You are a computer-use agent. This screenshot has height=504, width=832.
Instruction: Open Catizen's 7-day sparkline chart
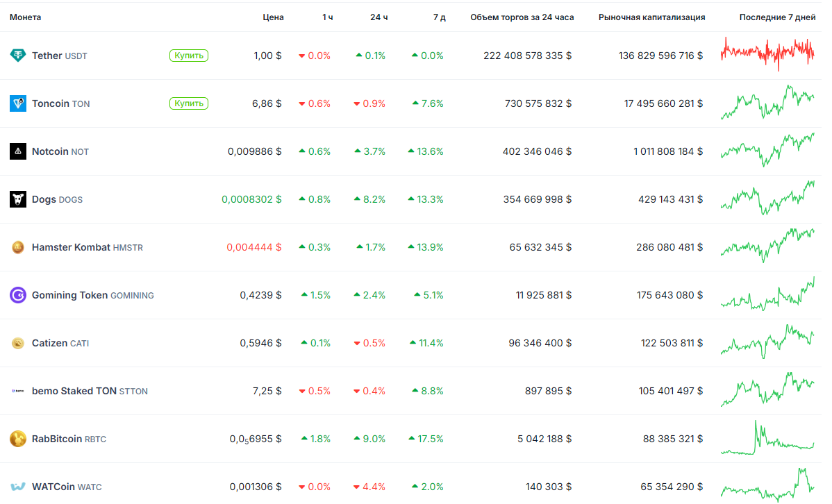pyautogui.click(x=767, y=341)
